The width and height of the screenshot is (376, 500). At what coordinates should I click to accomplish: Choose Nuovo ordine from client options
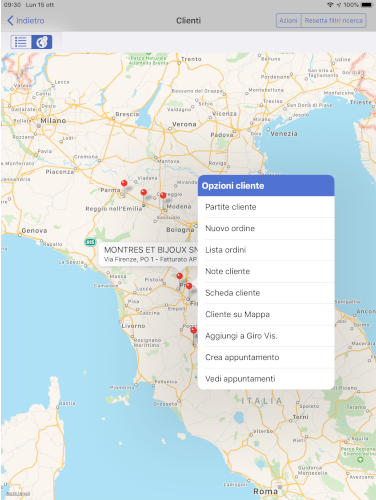pyautogui.click(x=266, y=228)
